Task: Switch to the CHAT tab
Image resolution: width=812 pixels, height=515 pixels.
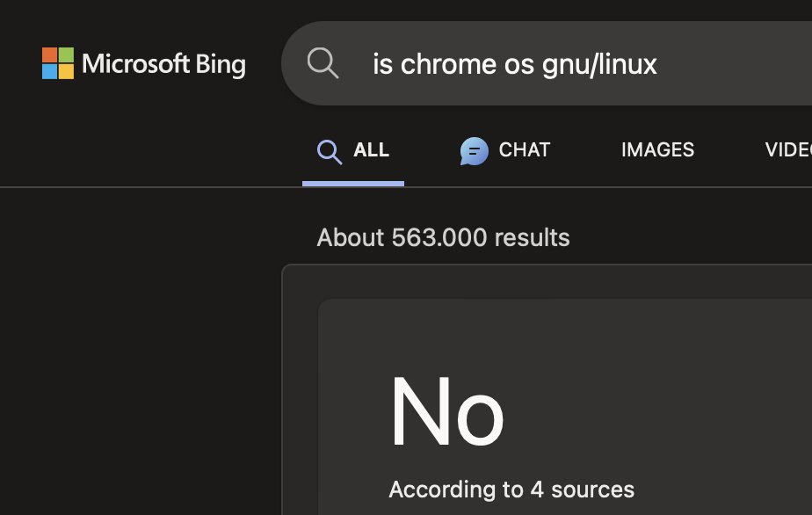Action: tap(524, 150)
